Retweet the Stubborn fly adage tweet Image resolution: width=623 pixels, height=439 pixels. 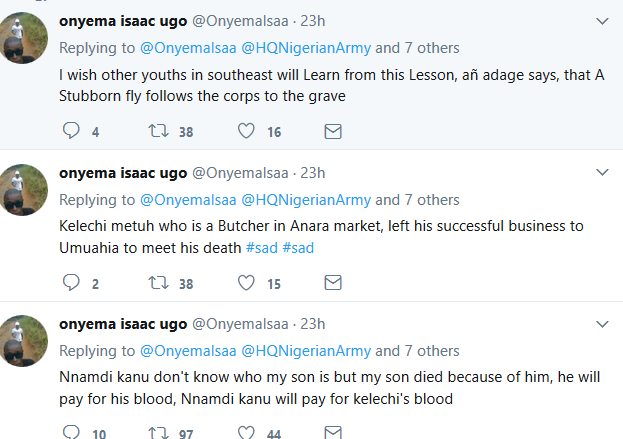tap(156, 131)
